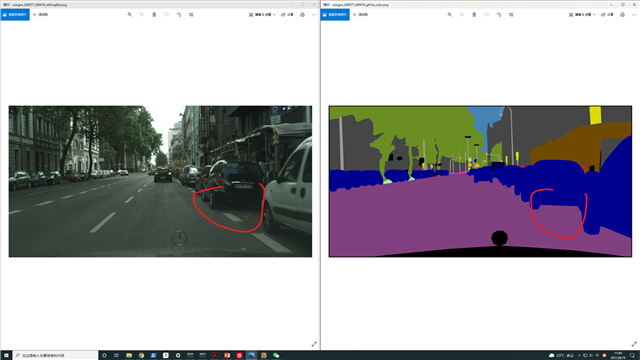Close the right Photos window
This screenshot has height=360, width=640.
(x=634, y=4)
